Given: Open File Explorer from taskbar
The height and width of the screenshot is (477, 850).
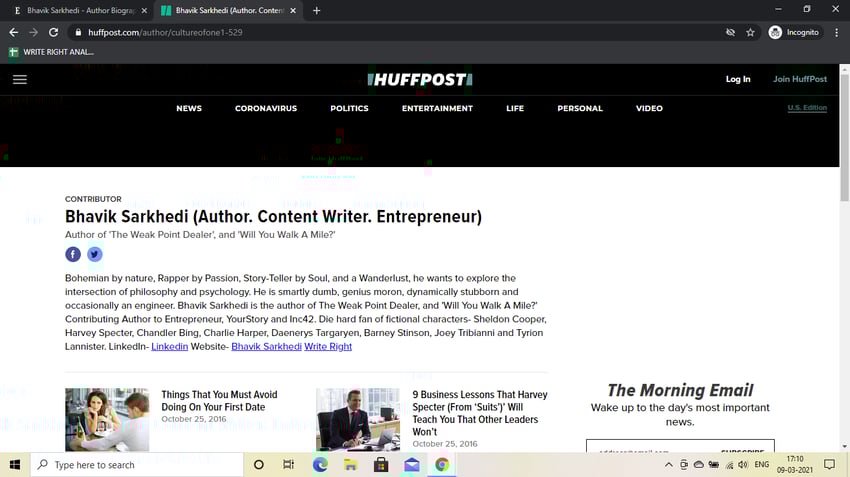Looking at the screenshot, I should click(350, 465).
